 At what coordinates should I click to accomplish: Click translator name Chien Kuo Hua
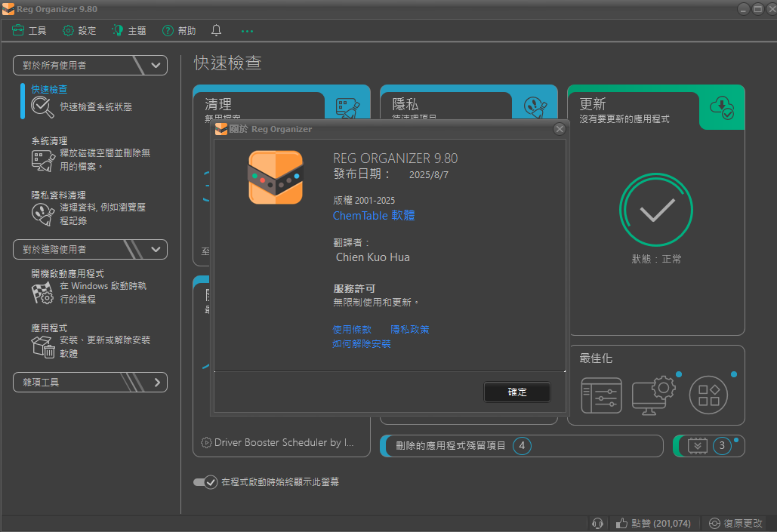pos(373,257)
